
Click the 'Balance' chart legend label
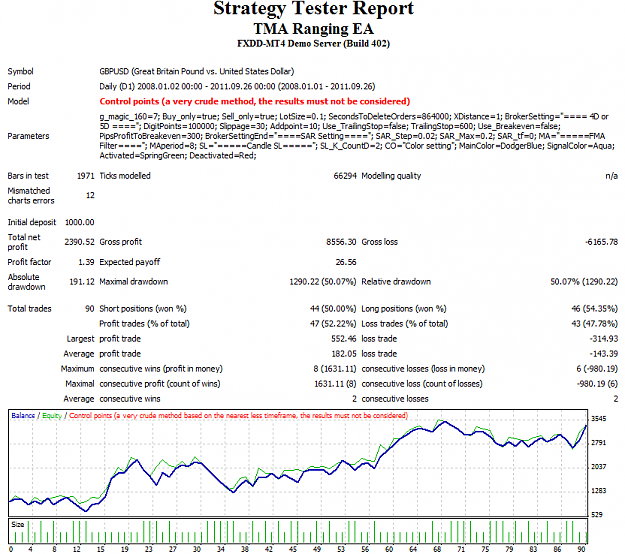point(23,416)
